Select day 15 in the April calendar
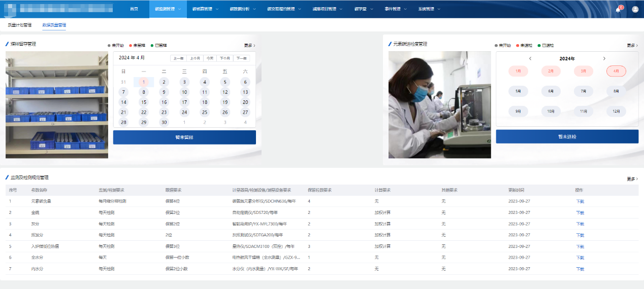Image resolution: width=644 pixels, height=289 pixels. click(x=144, y=102)
